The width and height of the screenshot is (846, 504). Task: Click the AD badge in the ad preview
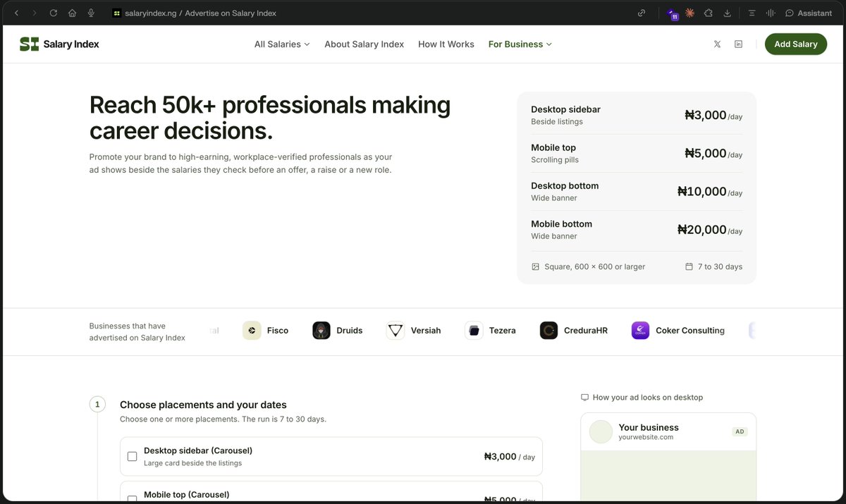click(x=740, y=431)
